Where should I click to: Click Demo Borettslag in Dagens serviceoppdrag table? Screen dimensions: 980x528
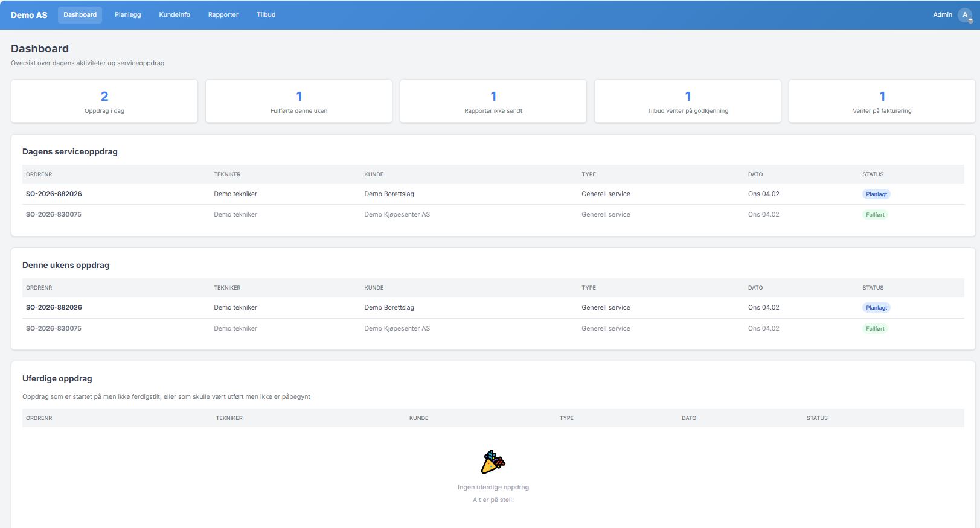(x=389, y=194)
